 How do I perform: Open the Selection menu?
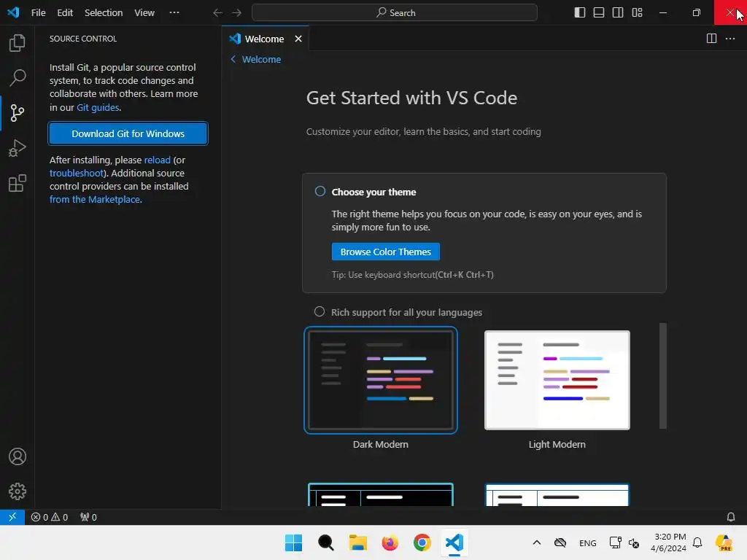pyautogui.click(x=104, y=13)
